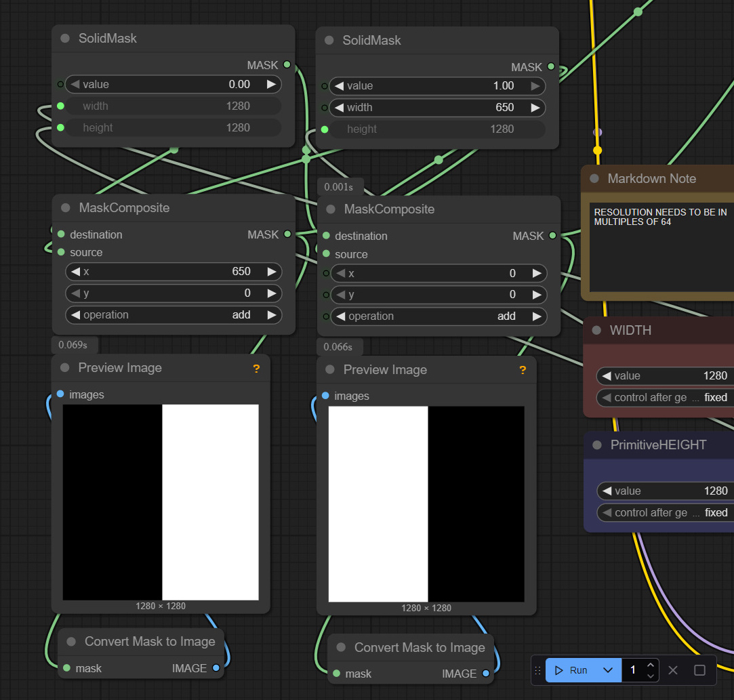734x700 pixels.
Task: Collapse the Preview Image node timed 0.069s
Action: 64,368
